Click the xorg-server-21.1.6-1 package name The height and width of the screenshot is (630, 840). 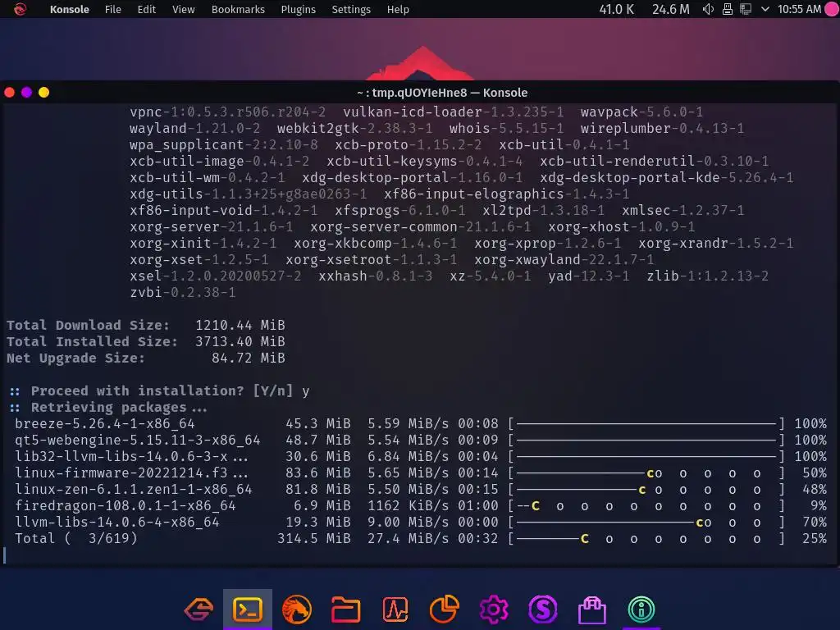[211, 226]
